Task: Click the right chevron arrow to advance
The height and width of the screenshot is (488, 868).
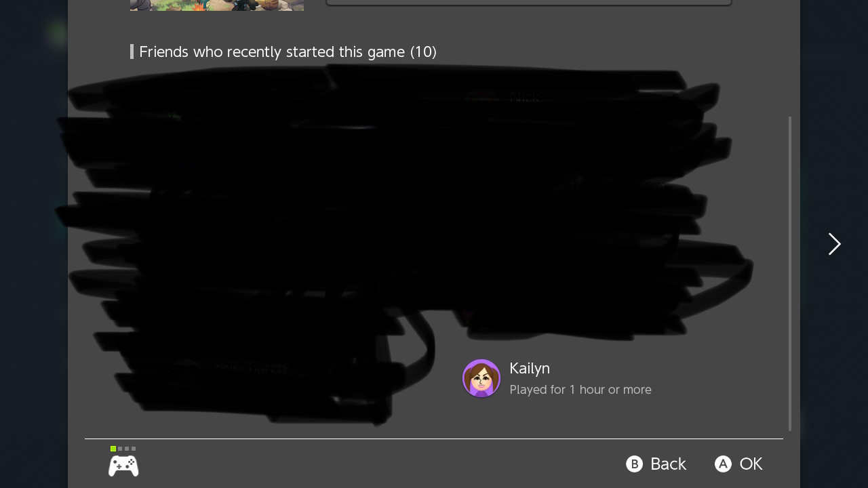Action: (835, 244)
